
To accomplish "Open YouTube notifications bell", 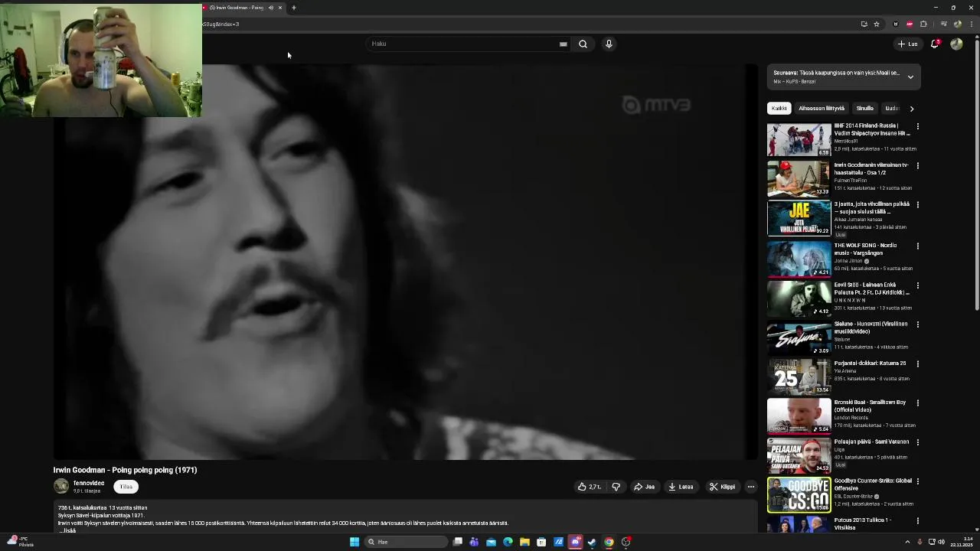I will pyautogui.click(x=935, y=44).
